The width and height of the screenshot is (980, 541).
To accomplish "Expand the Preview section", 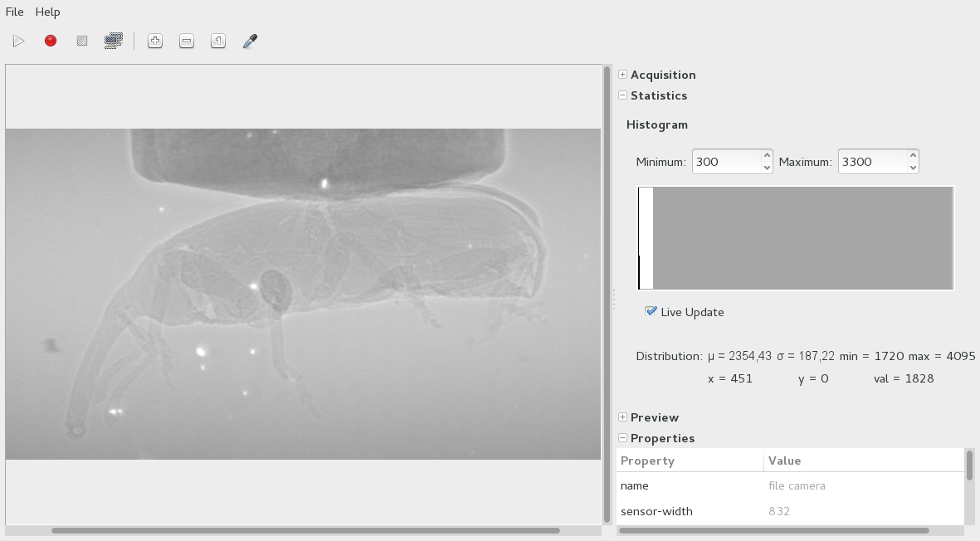I will (x=622, y=417).
